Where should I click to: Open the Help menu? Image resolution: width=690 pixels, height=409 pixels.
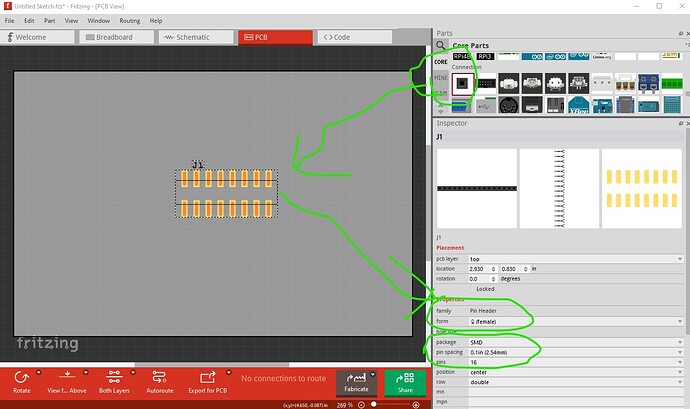156,21
